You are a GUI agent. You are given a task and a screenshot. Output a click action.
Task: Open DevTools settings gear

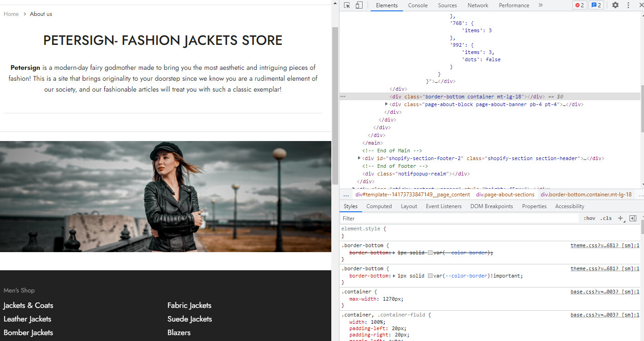(x=615, y=5)
